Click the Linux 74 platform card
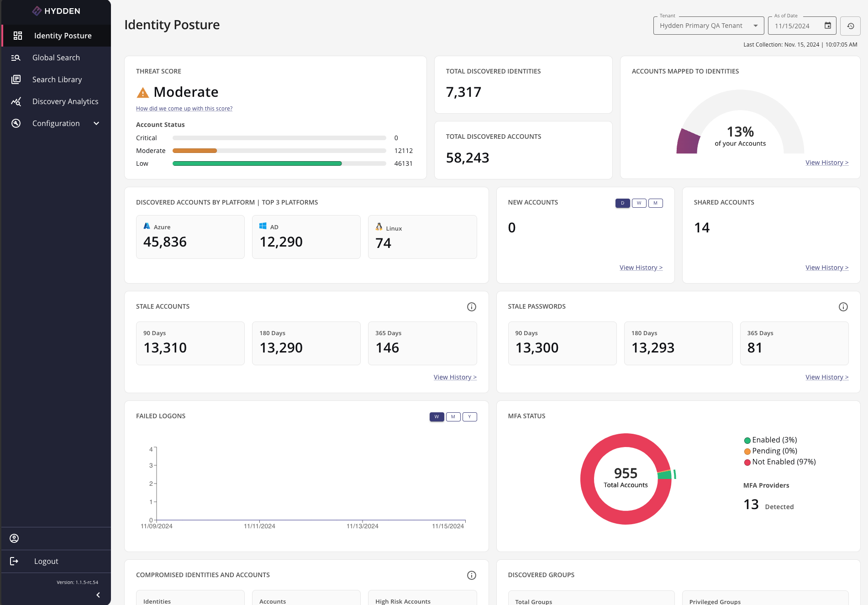Image resolution: width=868 pixels, height=605 pixels. tap(422, 237)
